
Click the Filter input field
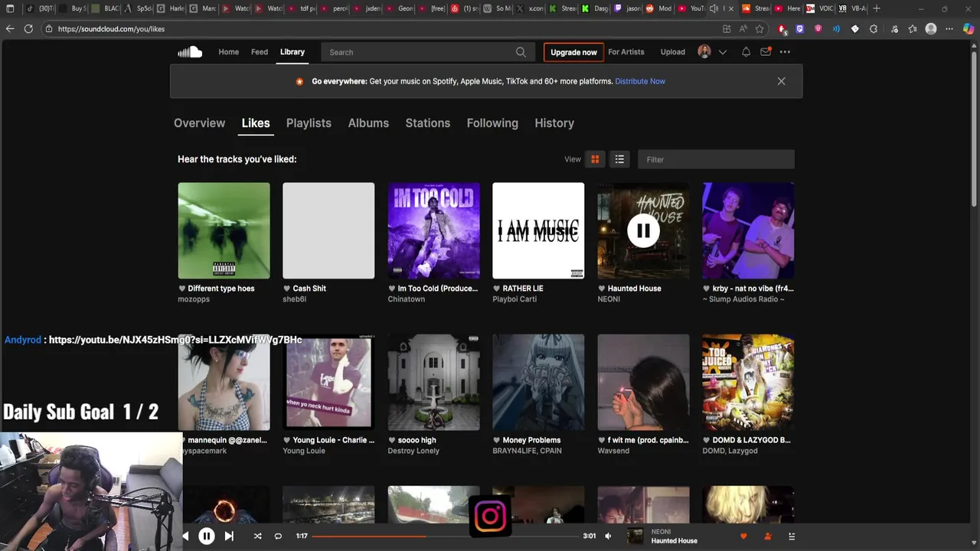coord(716,159)
